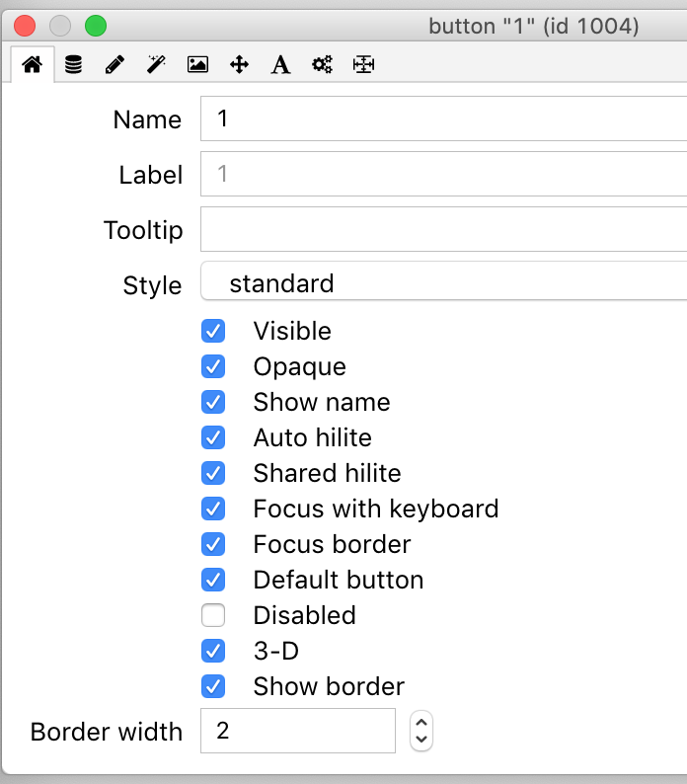Switch to the Colors pencil icon tab
Viewport: 687px width, 784px height.
114,65
